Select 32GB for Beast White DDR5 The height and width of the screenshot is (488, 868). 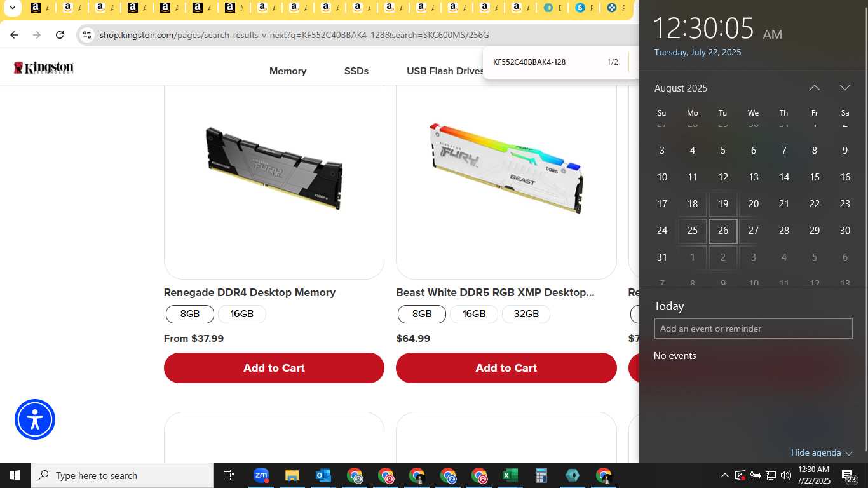pyautogui.click(x=526, y=314)
